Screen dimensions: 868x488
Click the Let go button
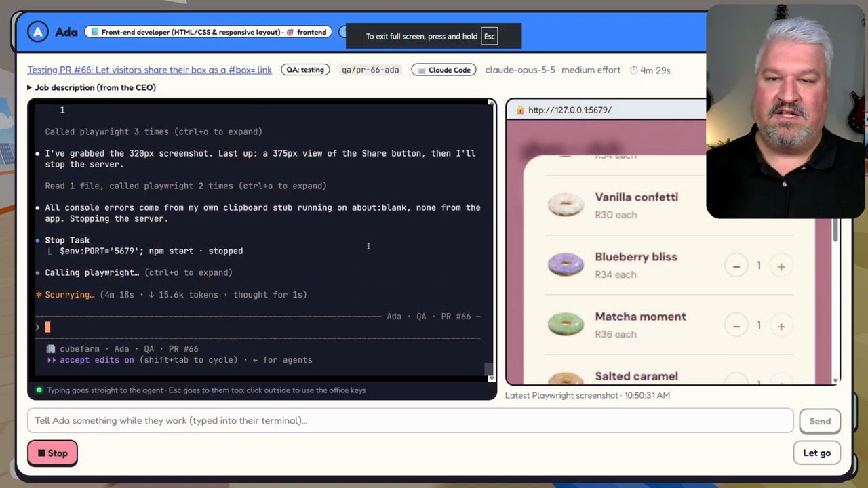[x=816, y=453]
